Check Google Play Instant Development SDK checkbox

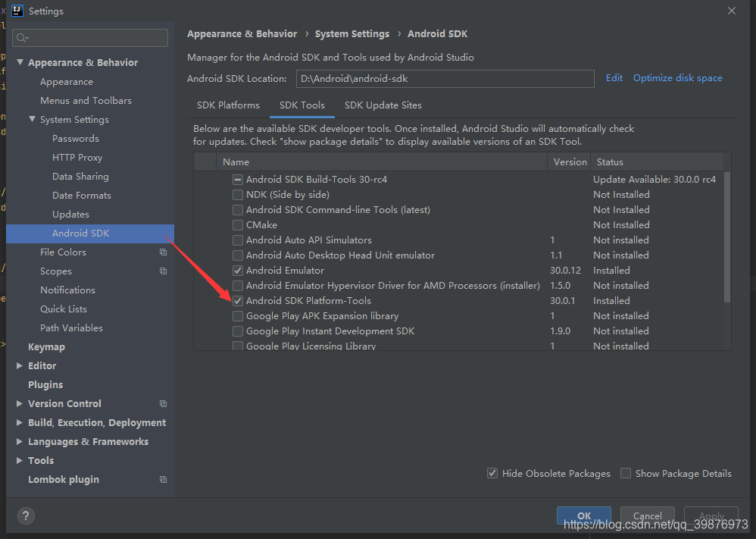click(238, 331)
